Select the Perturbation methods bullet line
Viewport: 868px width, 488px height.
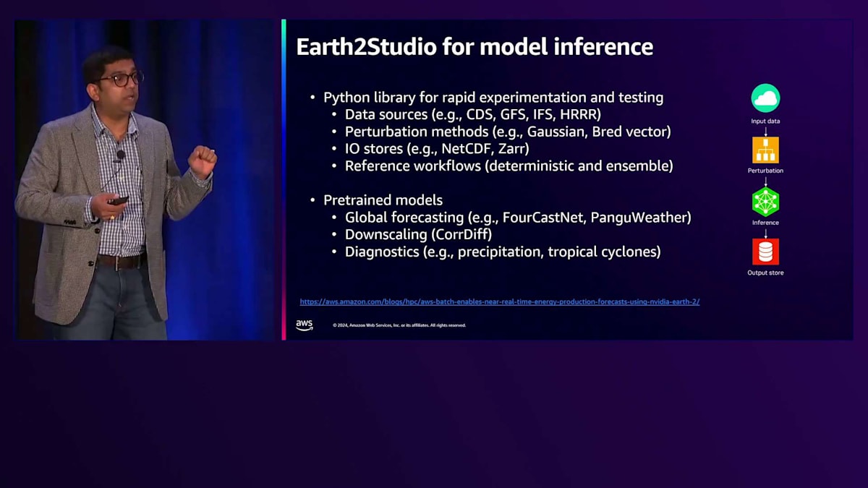tap(508, 132)
